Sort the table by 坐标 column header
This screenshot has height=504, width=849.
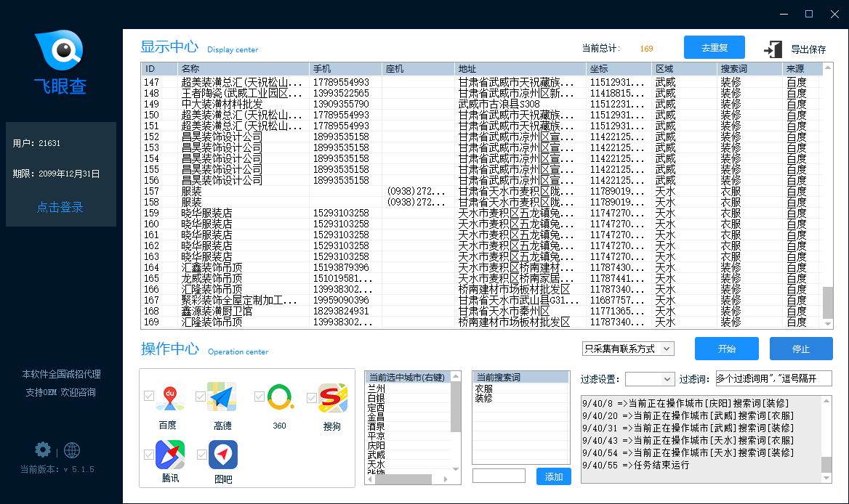[619, 69]
